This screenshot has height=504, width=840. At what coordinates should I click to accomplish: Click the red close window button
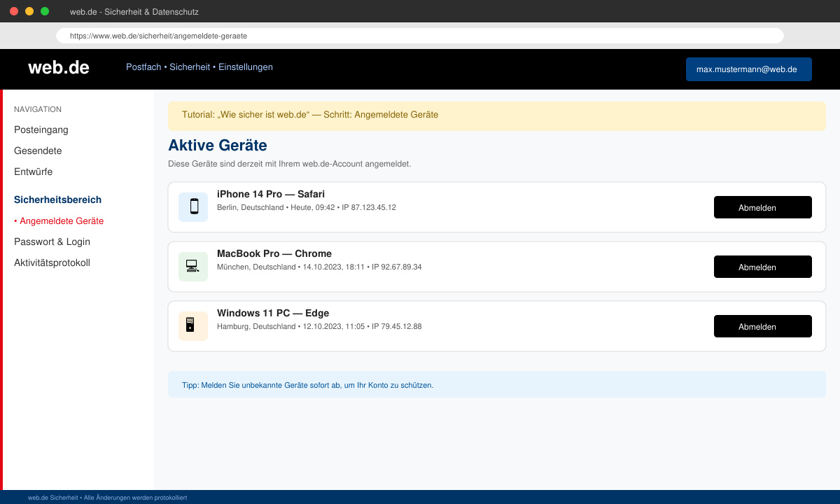coord(14,11)
